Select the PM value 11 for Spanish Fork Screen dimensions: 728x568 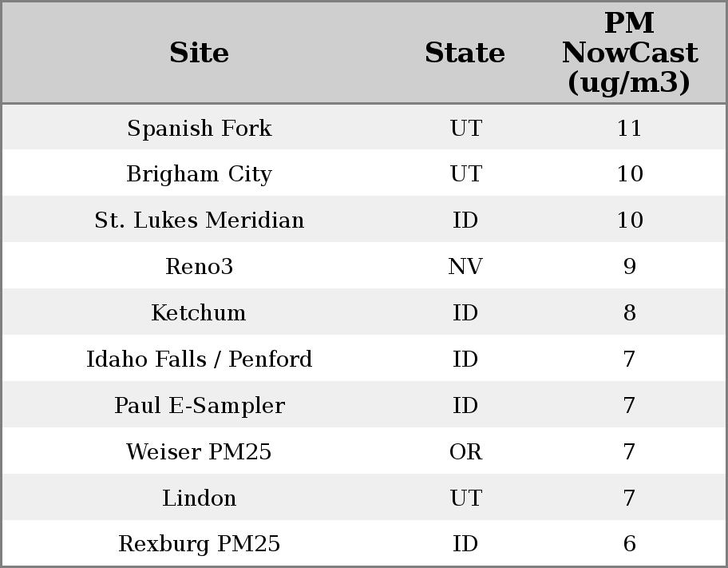pyautogui.click(x=629, y=128)
